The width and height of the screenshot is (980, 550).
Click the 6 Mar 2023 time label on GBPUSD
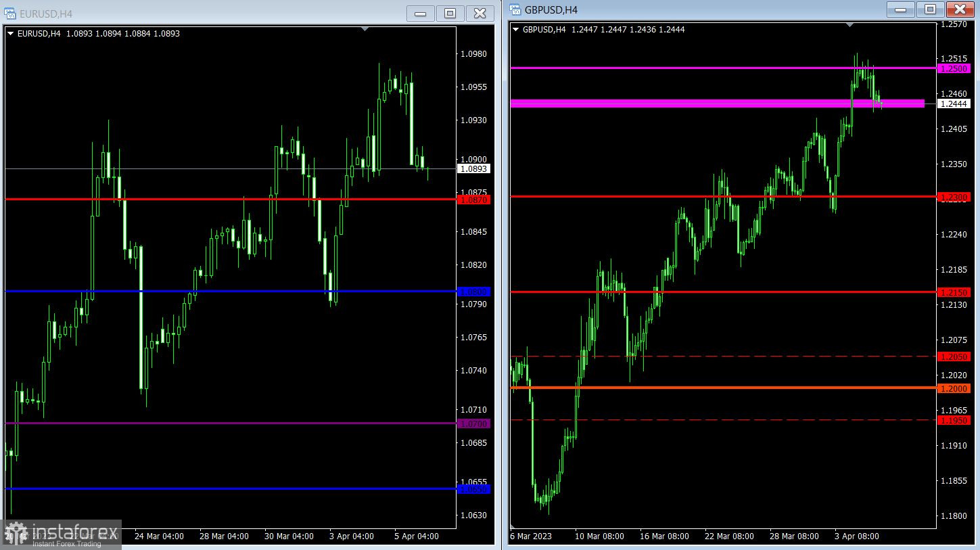531,536
